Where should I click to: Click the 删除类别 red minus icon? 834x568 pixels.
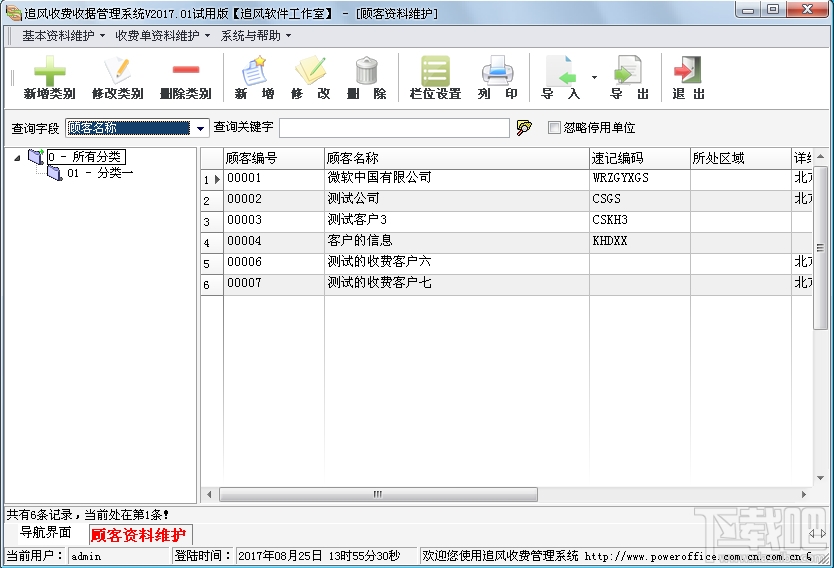click(186, 70)
